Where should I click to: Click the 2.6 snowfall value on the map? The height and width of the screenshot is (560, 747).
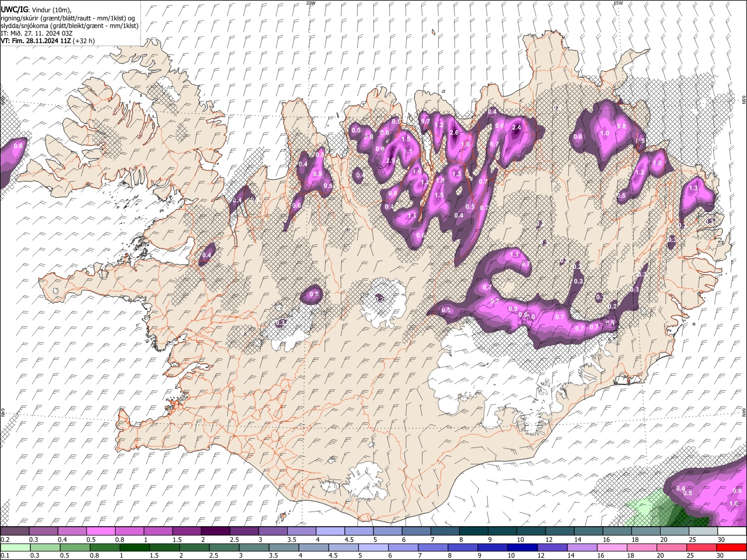[x=455, y=132]
